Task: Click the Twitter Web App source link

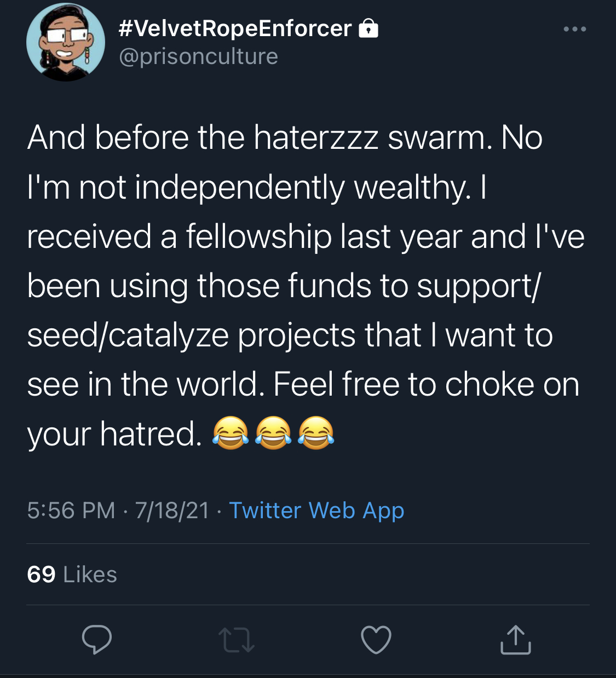Action: point(316,511)
